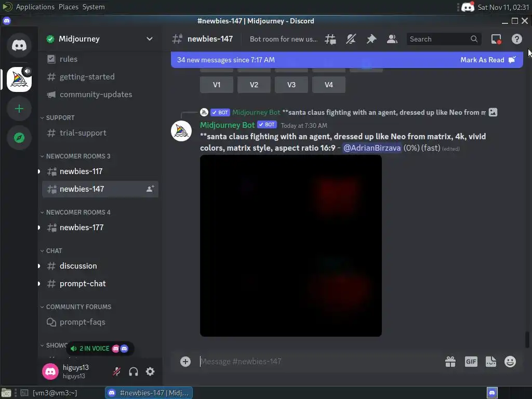Open the Nitro gift icon

[x=450, y=362]
